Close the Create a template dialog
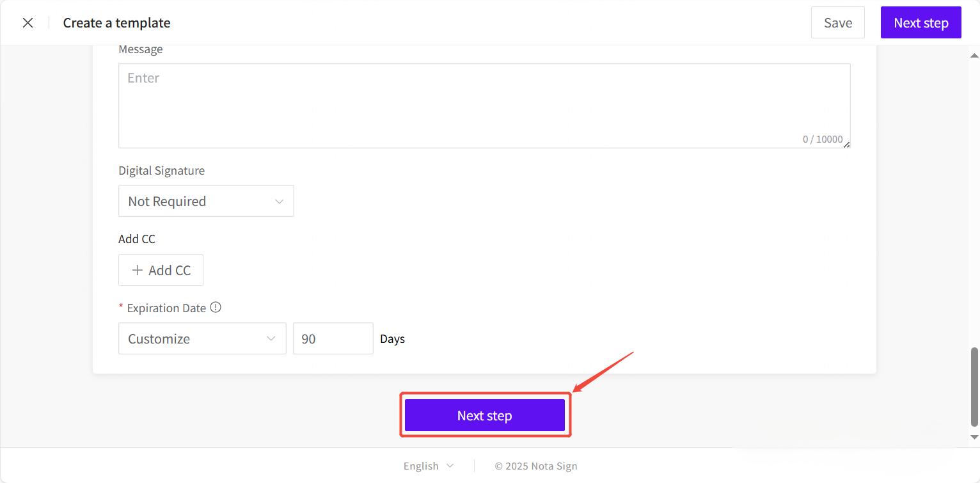The height and width of the screenshot is (483, 980). point(28,23)
